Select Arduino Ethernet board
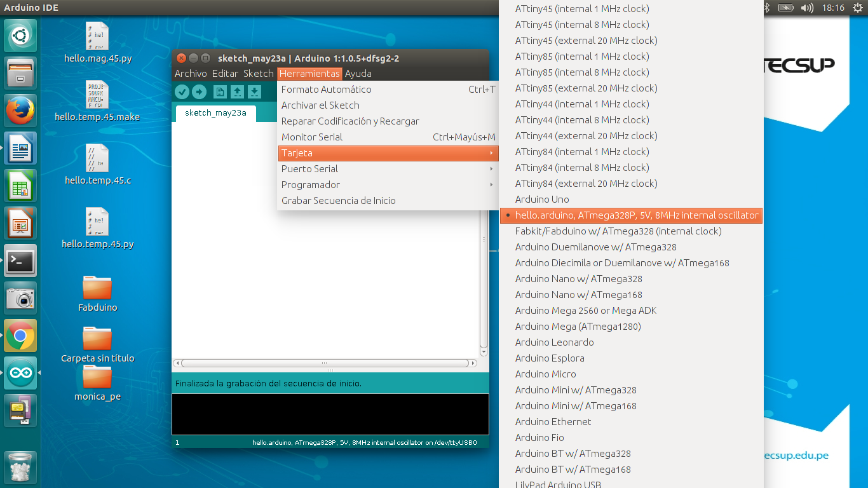The width and height of the screenshot is (868, 488). [631, 422]
